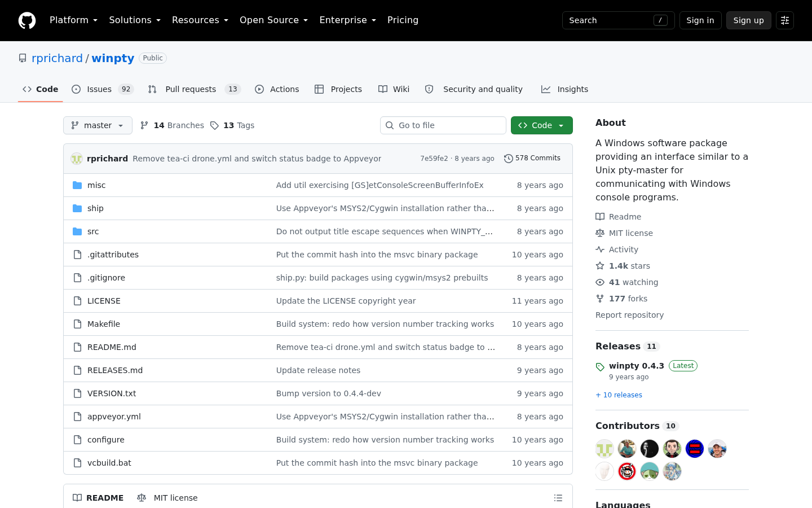
Task: Click the Sign in button
Action: (700, 20)
